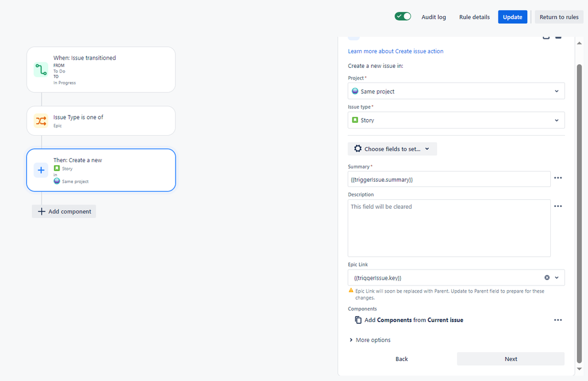Open the Project dropdown

coord(456,91)
